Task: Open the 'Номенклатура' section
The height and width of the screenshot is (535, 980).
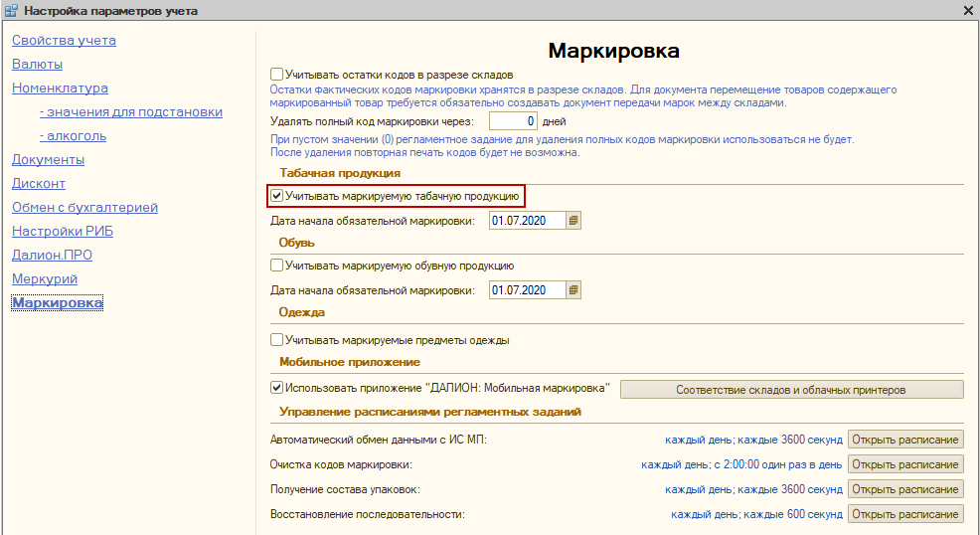Action: (x=60, y=89)
